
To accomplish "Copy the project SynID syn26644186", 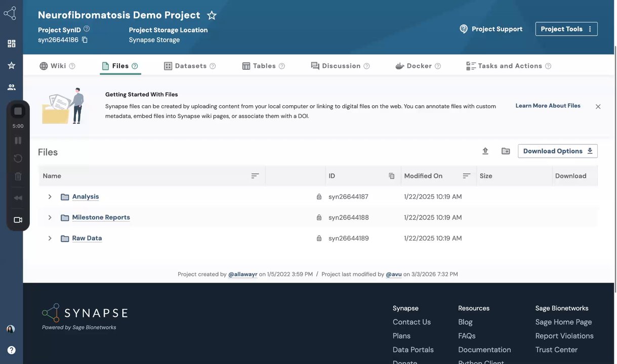I will [x=85, y=40].
